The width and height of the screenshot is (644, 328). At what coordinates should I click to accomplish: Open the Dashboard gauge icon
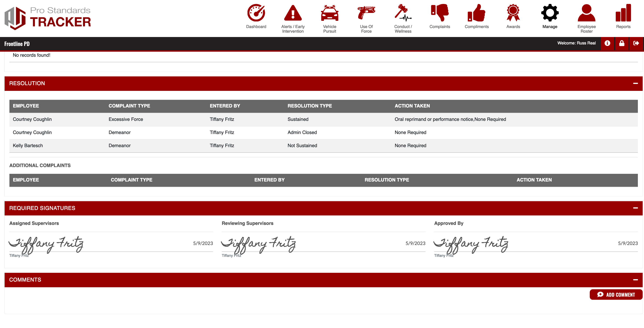click(x=256, y=13)
